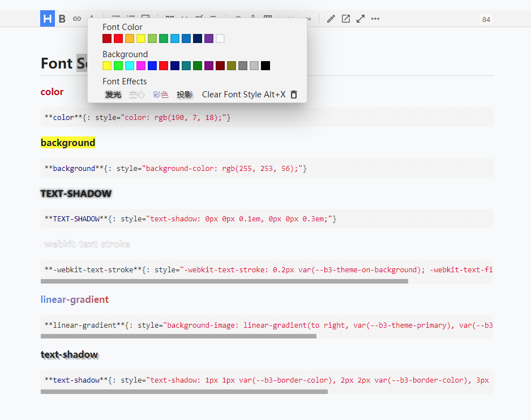Click the trash icon to clear font style
Viewport: 531px width, 420px height.
coord(294,95)
